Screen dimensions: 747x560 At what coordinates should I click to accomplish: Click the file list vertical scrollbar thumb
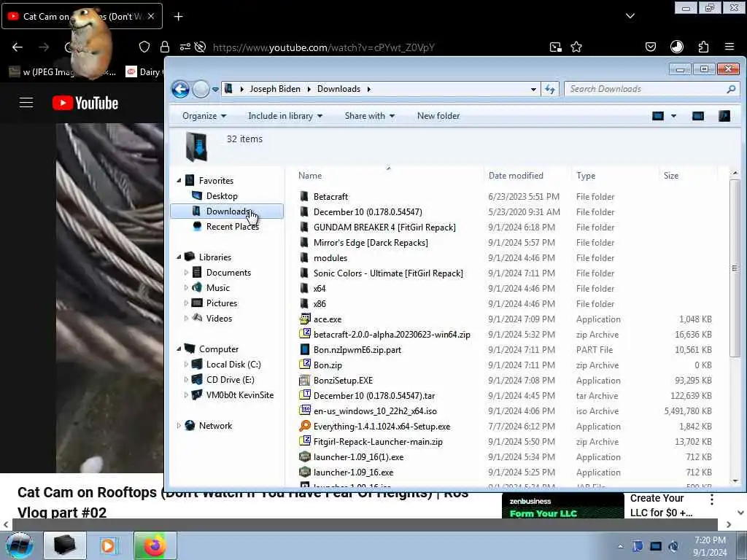point(735,268)
